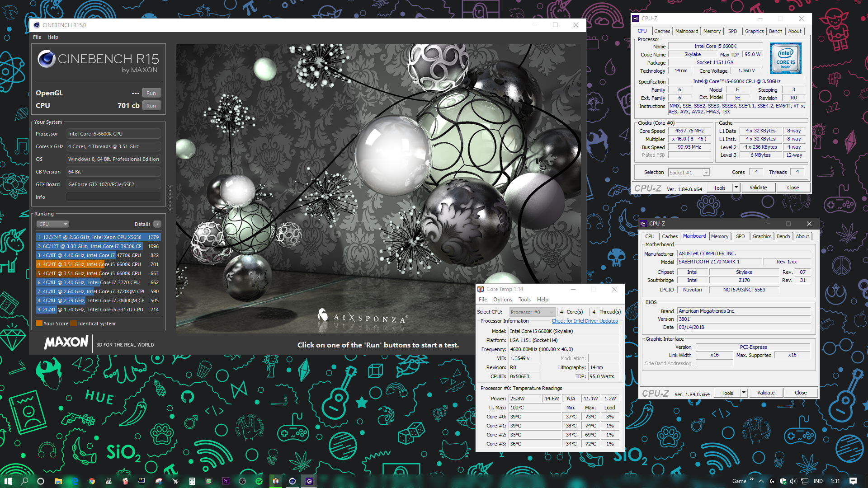Open the Popcorn Time taskbar icon
This screenshot has height=488, width=868.
coord(125,481)
